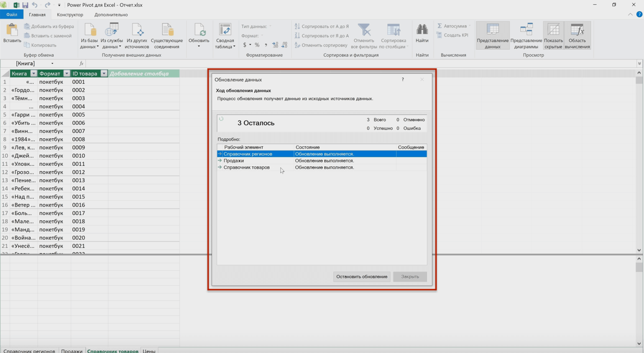Image resolution: width=644 pixels, height=353 pixels.
Task: Open Power Pivot help icon
Action: point(639,15)
